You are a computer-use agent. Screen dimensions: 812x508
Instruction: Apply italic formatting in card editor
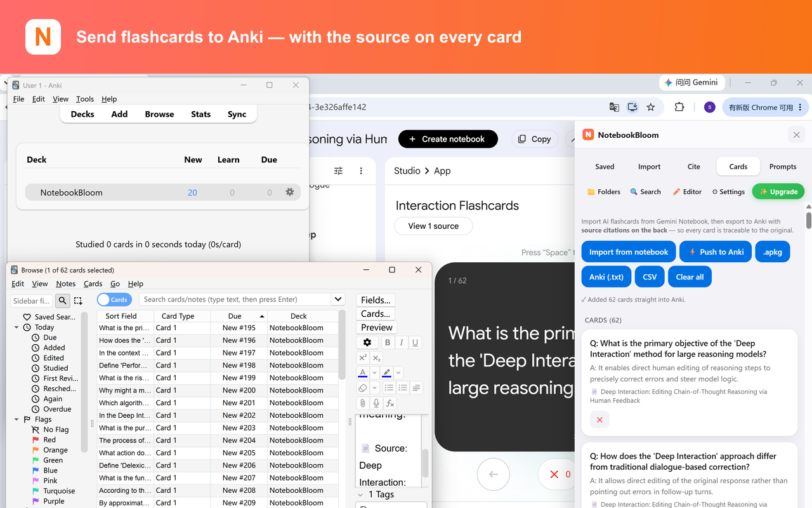click(x=402, y=342)
